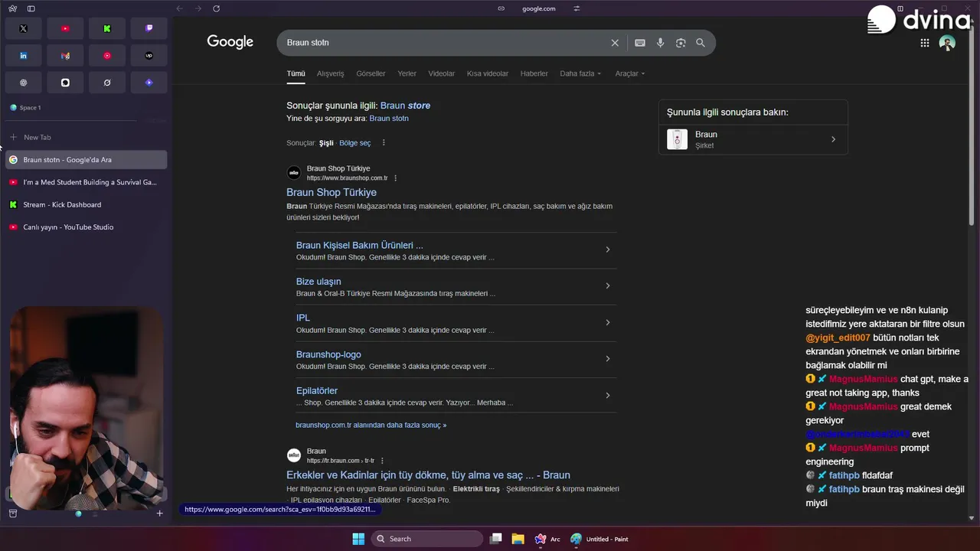Search by image with the Lens icon

[681, 43]
